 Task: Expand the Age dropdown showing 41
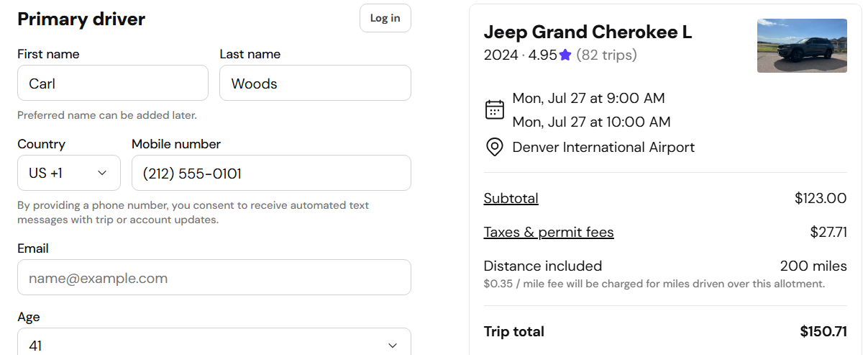click(214, 342)
